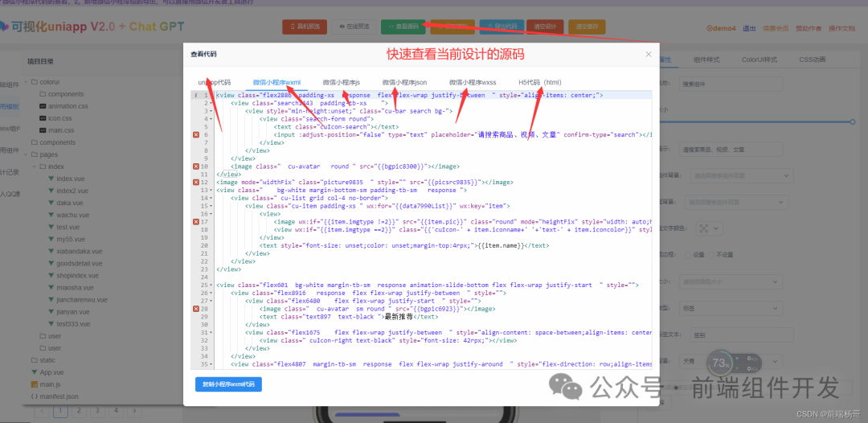The height and width of the screenshot is (423, 868).
Task: Go to page 4 in pagination
Action: tap(116, 411)
